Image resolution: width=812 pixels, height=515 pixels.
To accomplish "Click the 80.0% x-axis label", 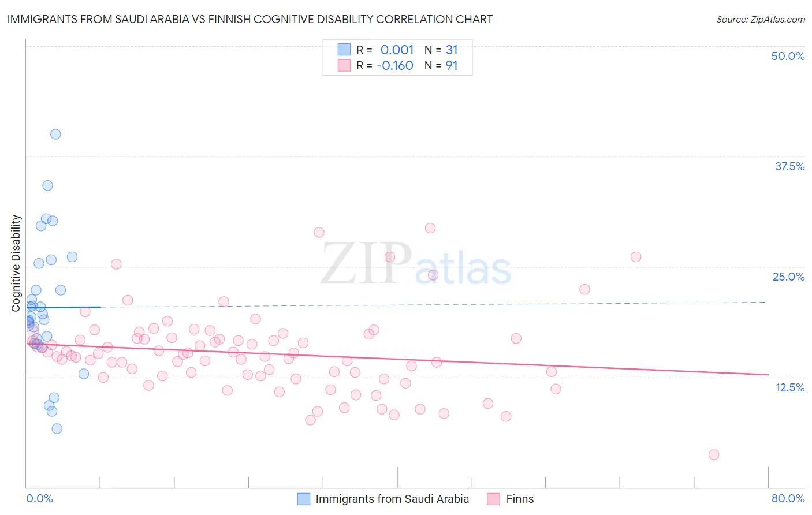I will tap(788, 498).
